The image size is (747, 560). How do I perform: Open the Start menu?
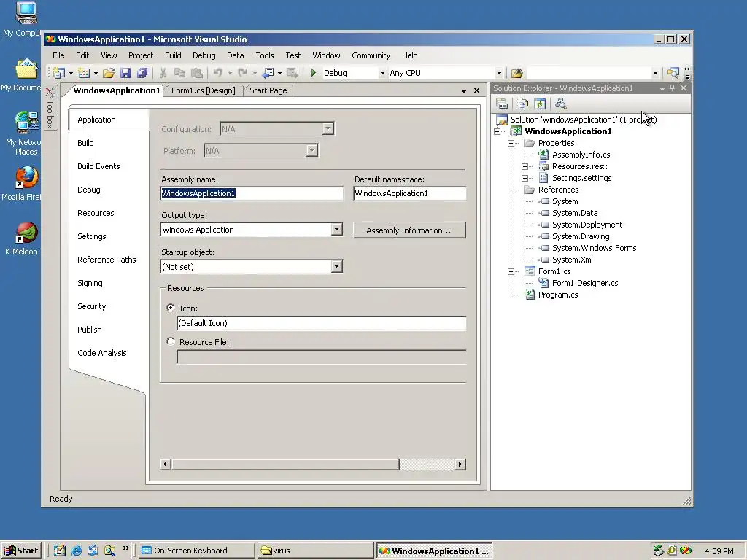20,551
